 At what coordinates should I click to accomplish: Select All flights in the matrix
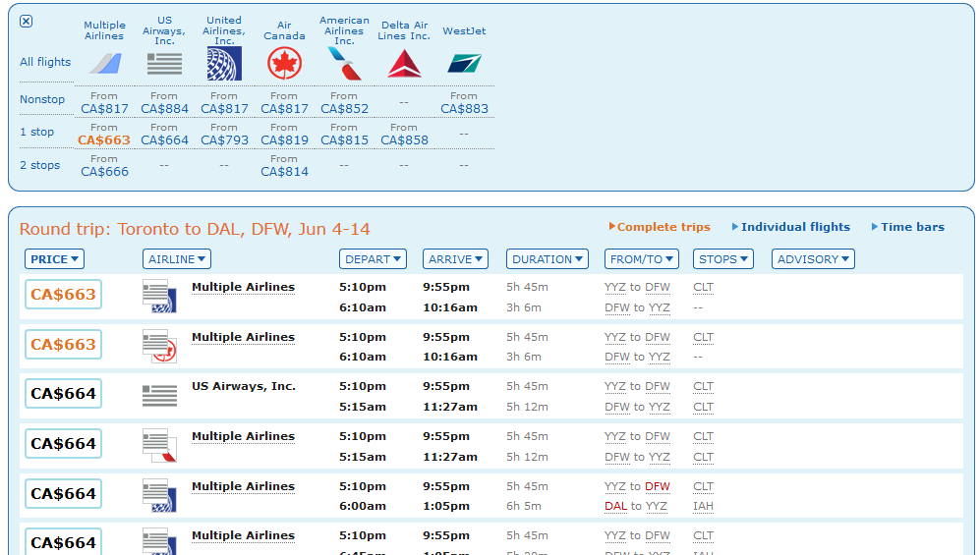(45, 62)
